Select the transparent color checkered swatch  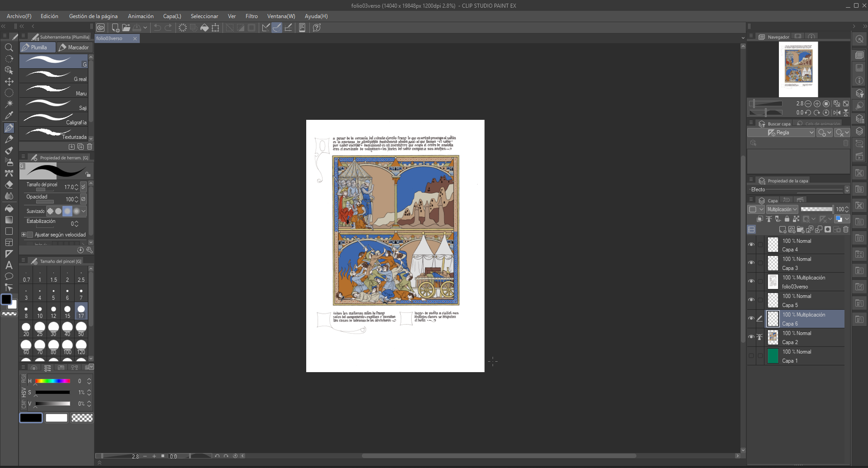82,418
